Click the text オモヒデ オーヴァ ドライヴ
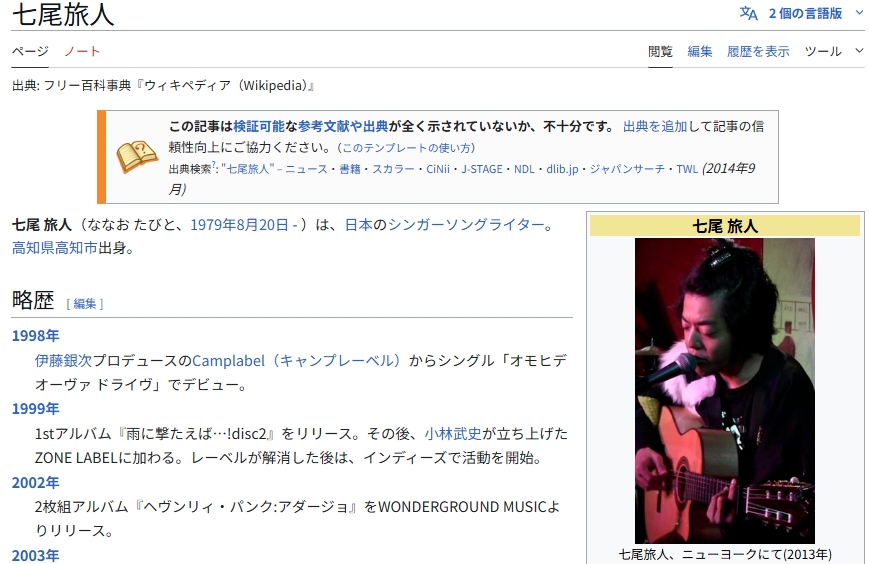 300,372
